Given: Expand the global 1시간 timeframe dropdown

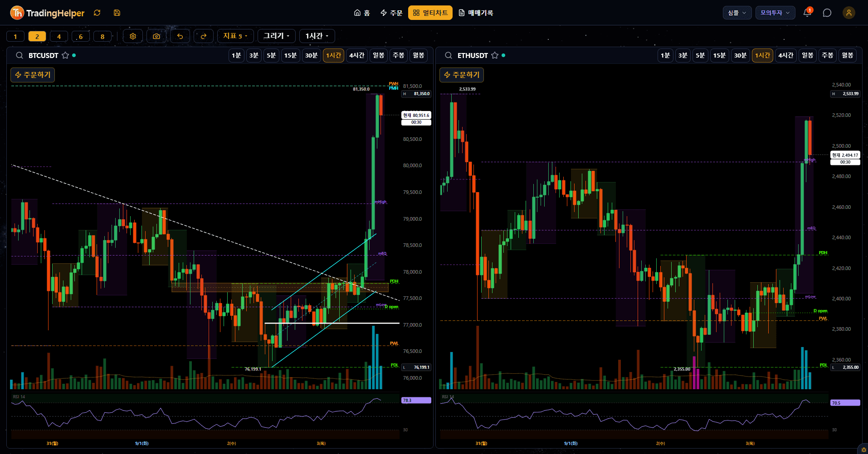Looking at the screenshot, I should point(317,36).
